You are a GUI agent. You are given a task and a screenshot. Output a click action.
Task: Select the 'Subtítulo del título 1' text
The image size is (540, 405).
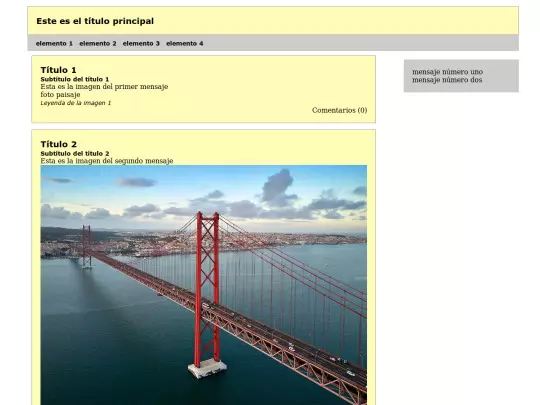coord(75,79)
